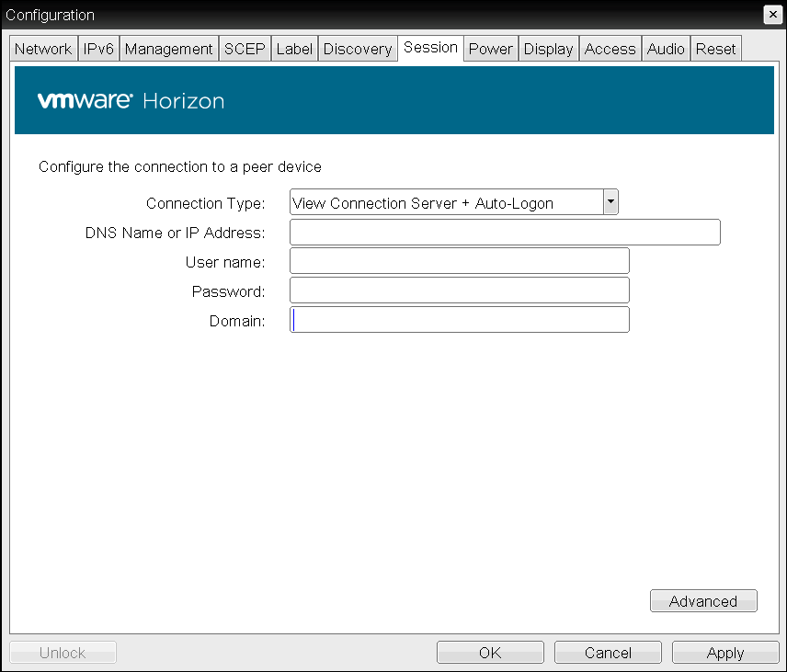Click into the Password field
This screenshot has height=672, width=787.
coord(460,290)
